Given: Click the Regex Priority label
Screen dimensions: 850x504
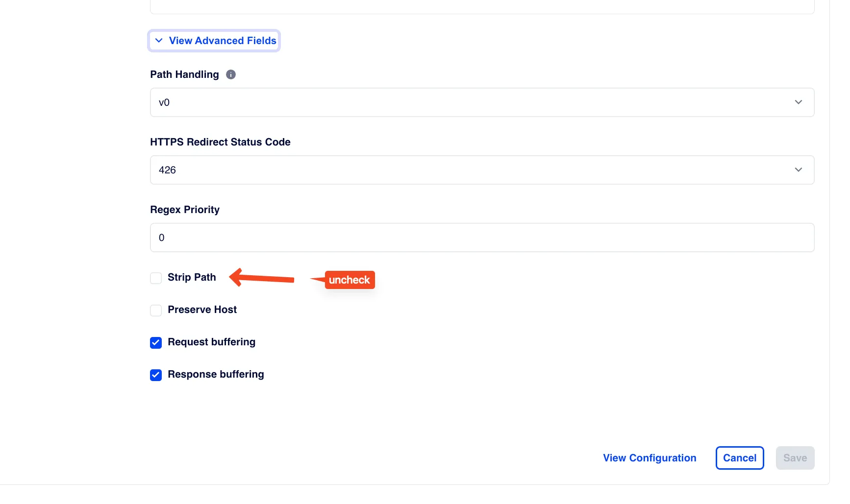Looking at the screenshot, I should pyautogui.click(x=185, y=210).
